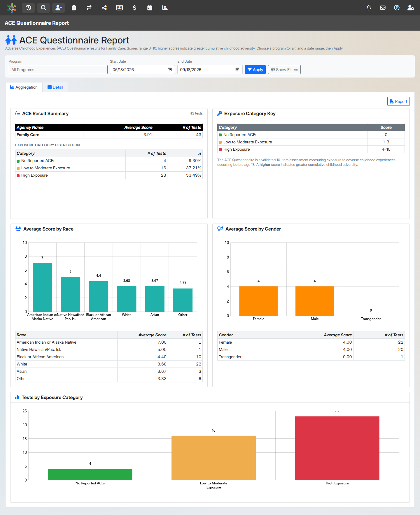Switch to the Aggregation tab
Viewport: 420px width, 515px height.
click(x=24, y=87)
